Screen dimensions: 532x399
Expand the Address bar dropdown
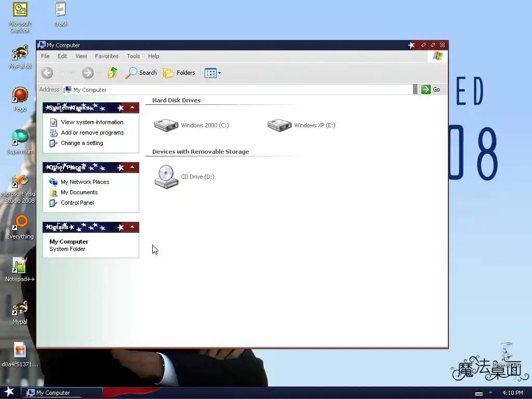point(415,89)
